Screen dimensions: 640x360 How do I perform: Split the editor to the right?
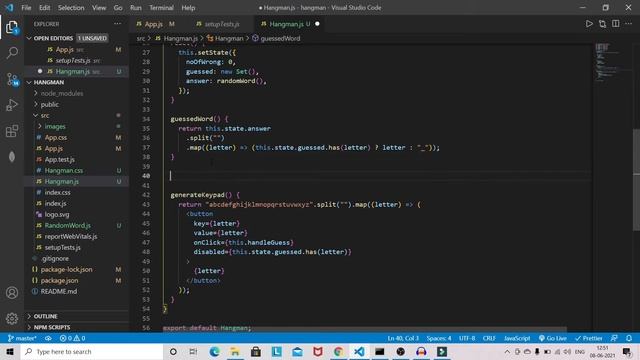click(x=616, y=24)
